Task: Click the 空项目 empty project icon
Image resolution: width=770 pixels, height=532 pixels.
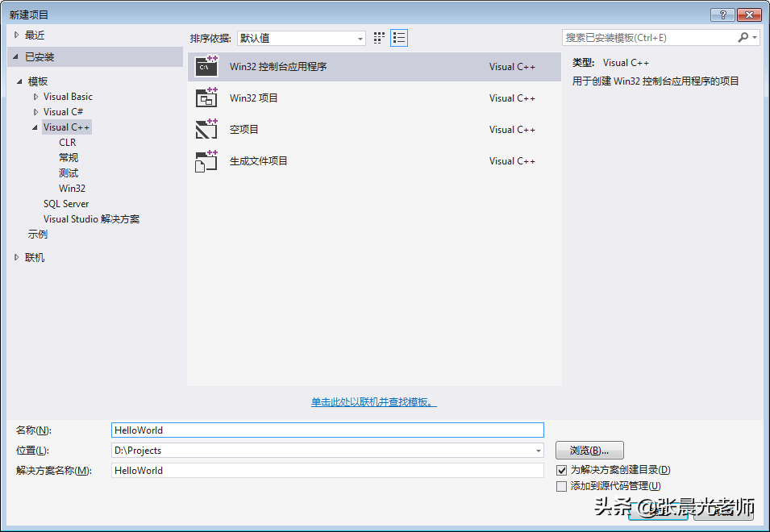Action: pos(206,130)
